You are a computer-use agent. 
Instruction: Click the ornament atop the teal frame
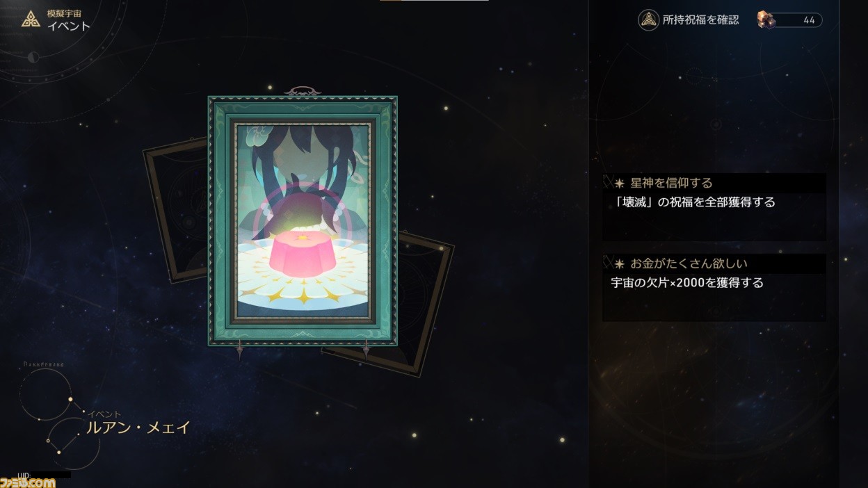[302, 91]
